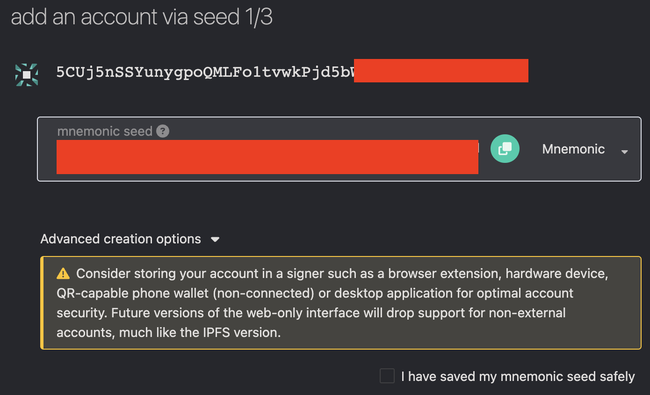The image size is (650, 395).
Task: Click the red redaction bar over the address
Action: click(441, 70)
